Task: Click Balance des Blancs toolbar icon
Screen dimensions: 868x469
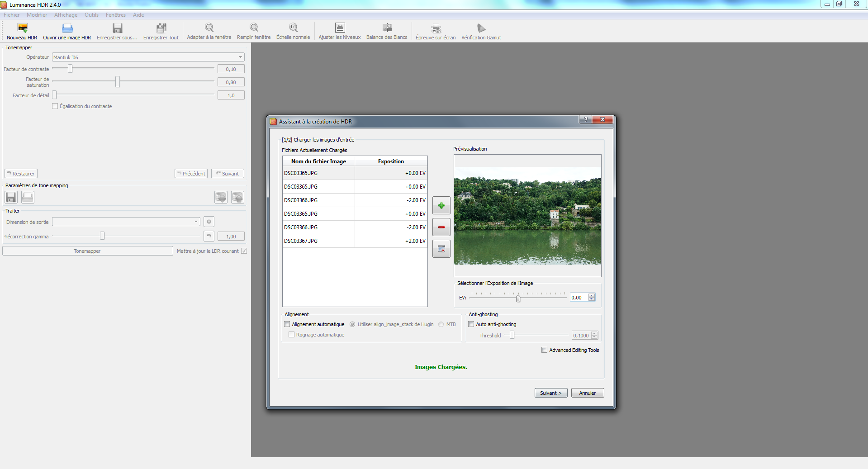Action: (x=387, y=28)
